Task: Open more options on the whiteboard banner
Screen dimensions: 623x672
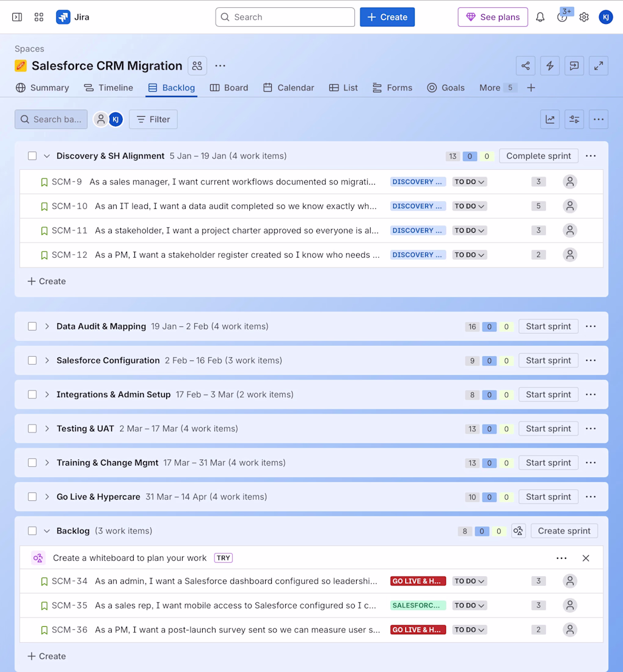Action: [562, 558]
